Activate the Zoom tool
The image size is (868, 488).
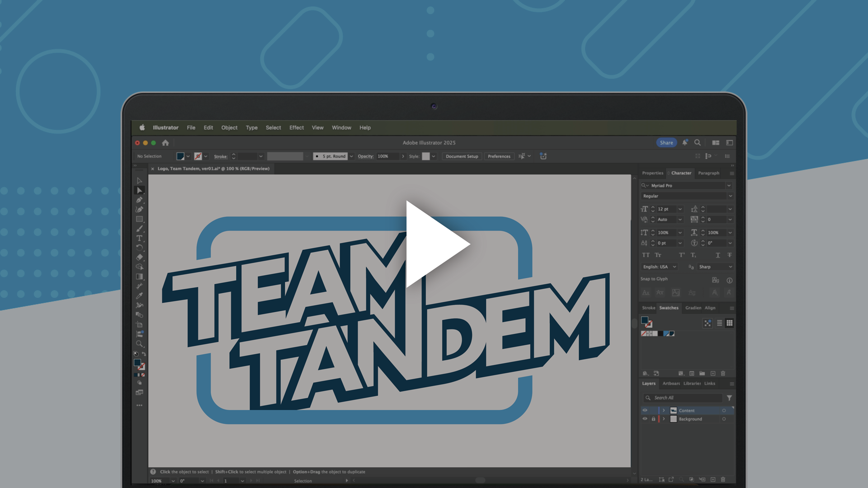(139, 344)
